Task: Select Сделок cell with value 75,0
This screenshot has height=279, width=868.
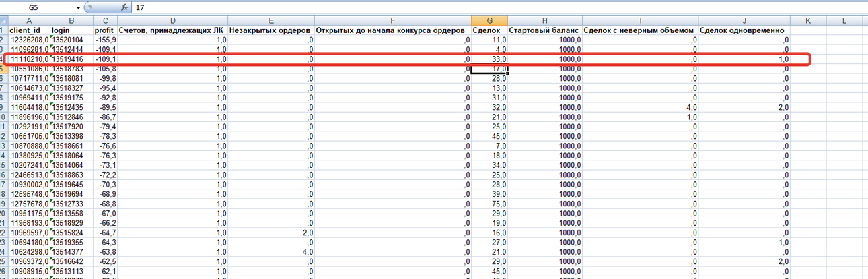Action: 489,203
